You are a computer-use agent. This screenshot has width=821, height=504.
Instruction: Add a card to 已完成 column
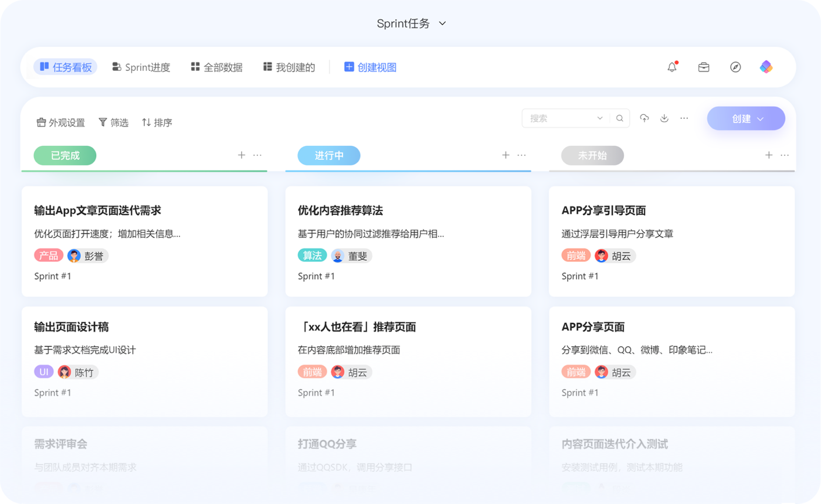pos(241,155)
